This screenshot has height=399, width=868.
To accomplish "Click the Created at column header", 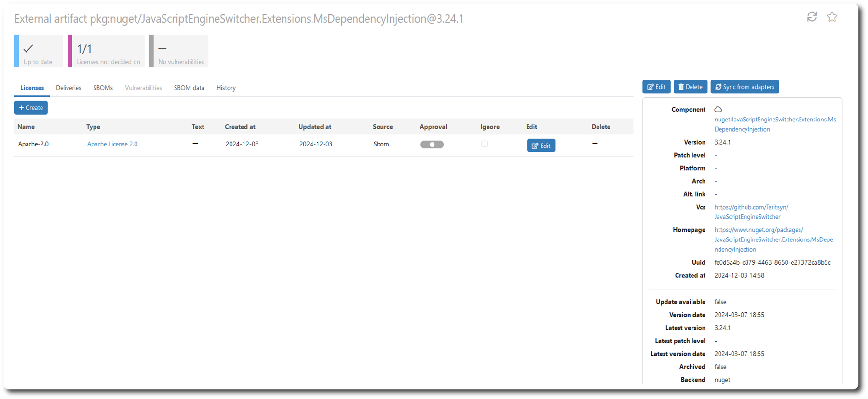I will 240,127.
